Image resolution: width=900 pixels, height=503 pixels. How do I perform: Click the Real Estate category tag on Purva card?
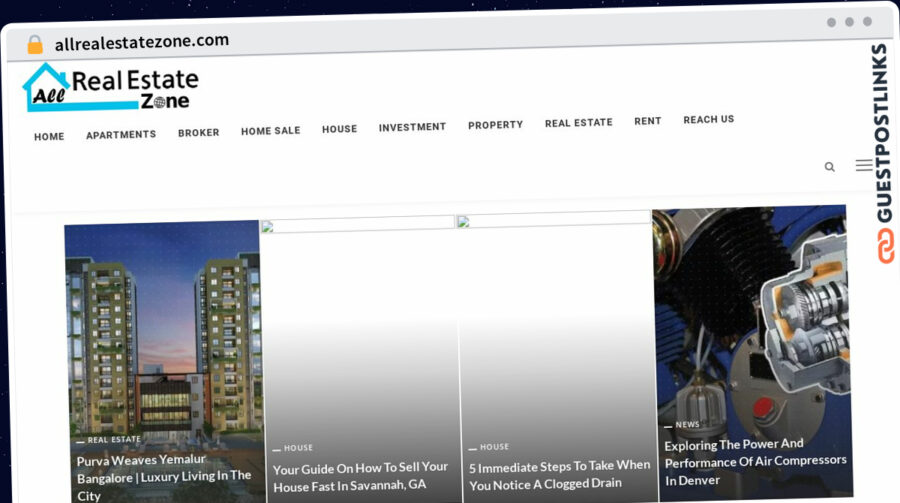pyautogui.click(x=114, y=440)
